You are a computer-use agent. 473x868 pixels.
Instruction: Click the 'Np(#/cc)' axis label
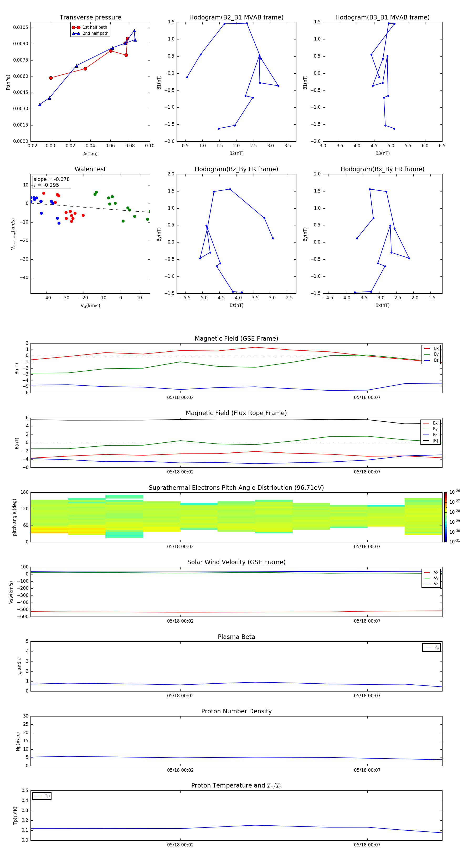coord(18,741)
